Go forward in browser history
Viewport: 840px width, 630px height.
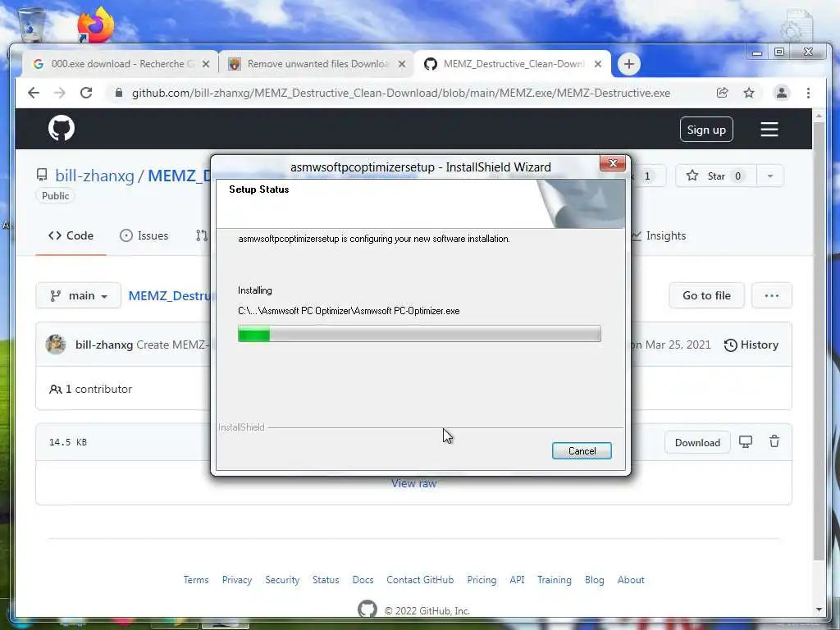click(59, 93)
